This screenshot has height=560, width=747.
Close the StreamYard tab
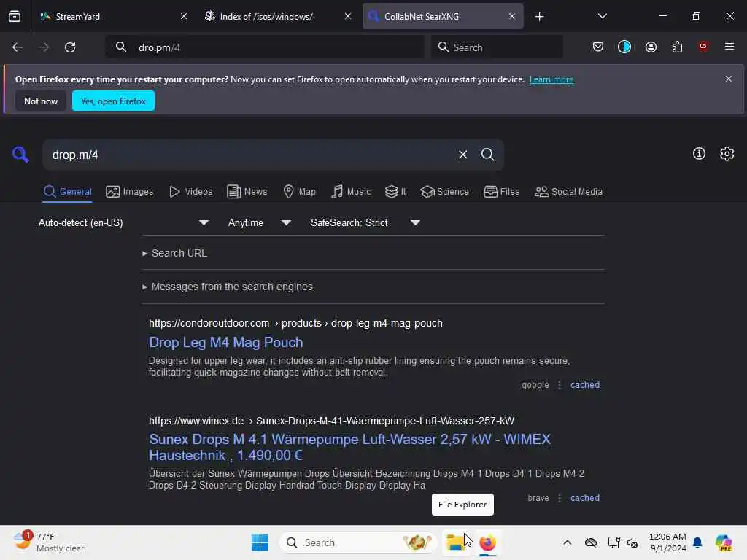pyautogui.click(x=184, y=16)
